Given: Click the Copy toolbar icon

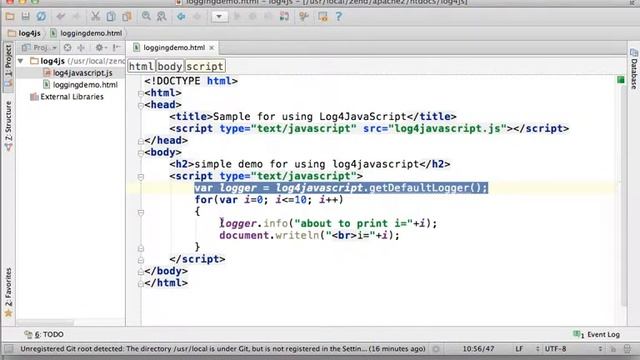Looking at the screenshot, I should 111,16.
